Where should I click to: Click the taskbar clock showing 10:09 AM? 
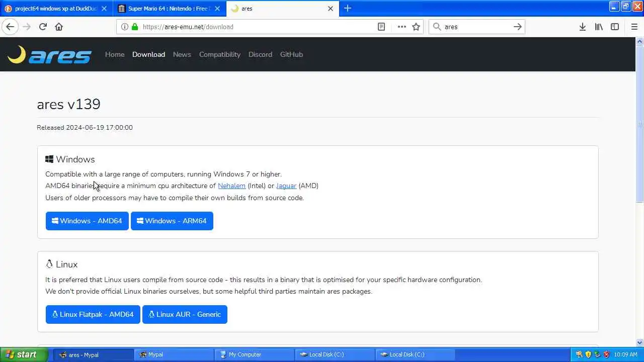626,354
